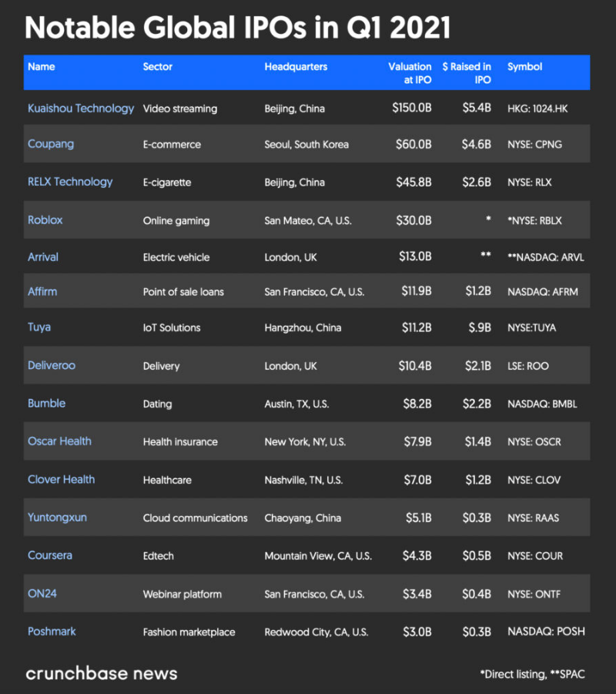Click the crunchbase news logo

pos(102,673)
